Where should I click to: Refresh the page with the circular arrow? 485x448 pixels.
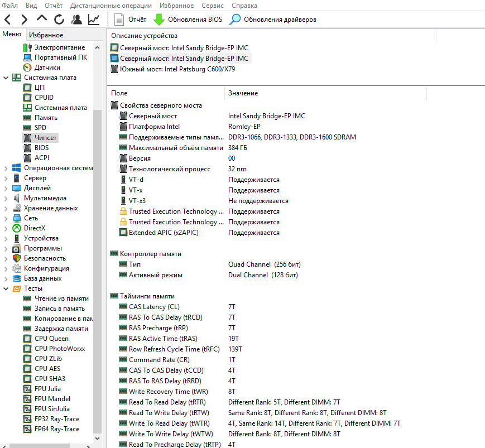pyautogui.click(x=59, y=20)
